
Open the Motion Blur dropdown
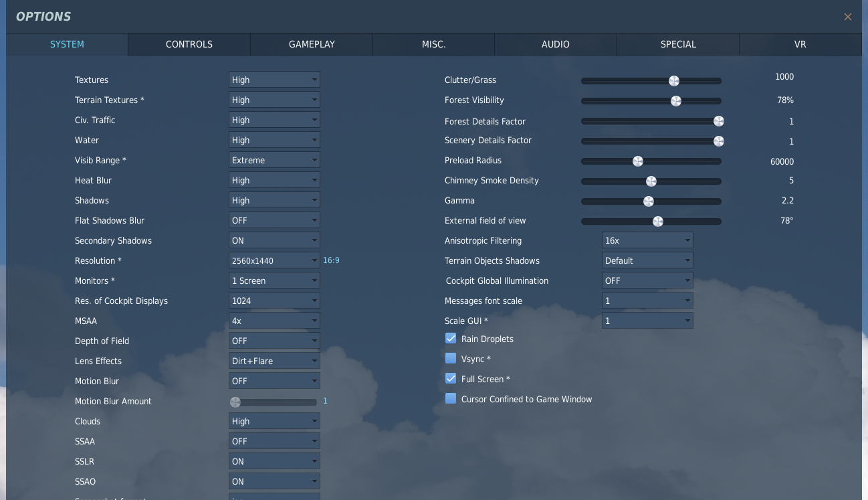(x=274, y=381)
